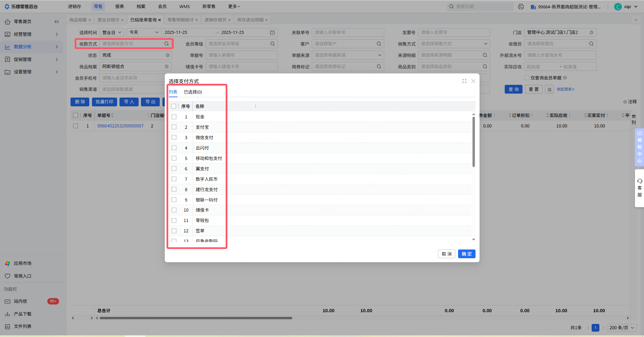Viewport: 644px width, 337px height.
Task: Open member level lookup magnifier
Action: [x=273, y=44]
